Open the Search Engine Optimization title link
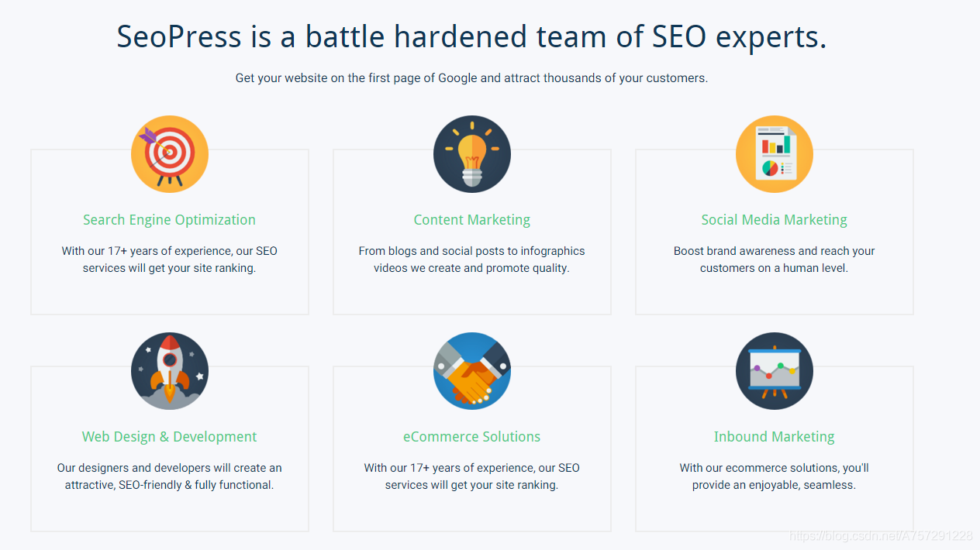Image resolution: width=980 pixels, height=550 pixels. 170,220
